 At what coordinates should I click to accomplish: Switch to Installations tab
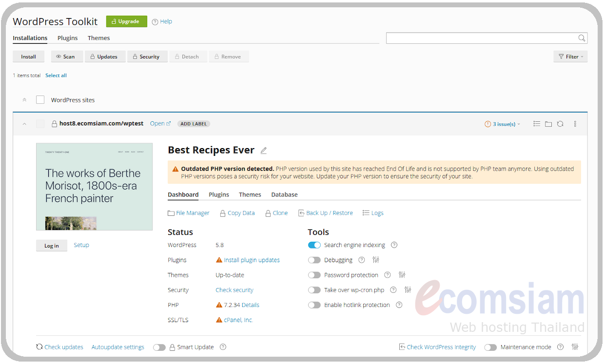point(30,38)
